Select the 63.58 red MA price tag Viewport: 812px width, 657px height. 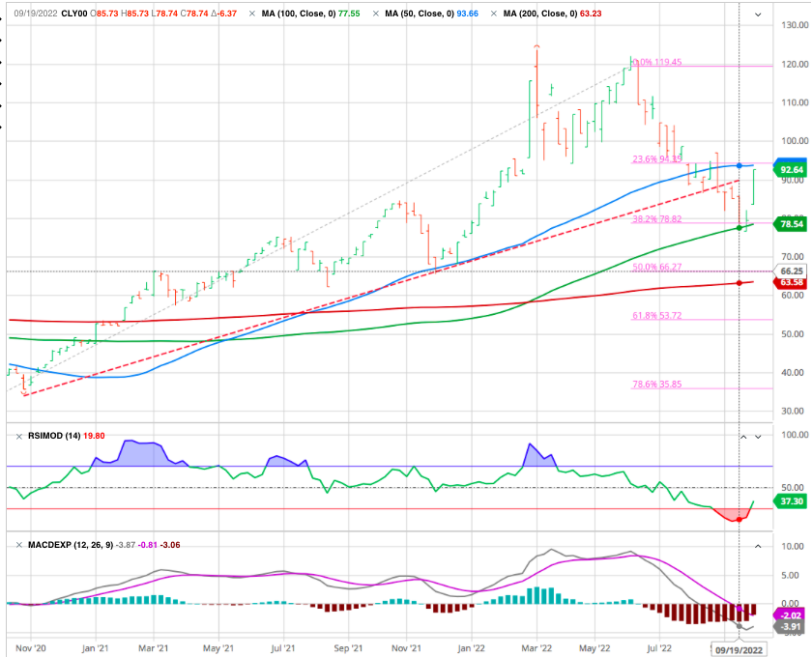791,282
